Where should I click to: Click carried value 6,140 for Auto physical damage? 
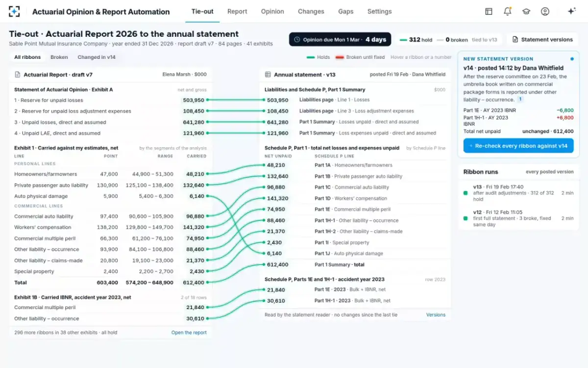point(197,196)
